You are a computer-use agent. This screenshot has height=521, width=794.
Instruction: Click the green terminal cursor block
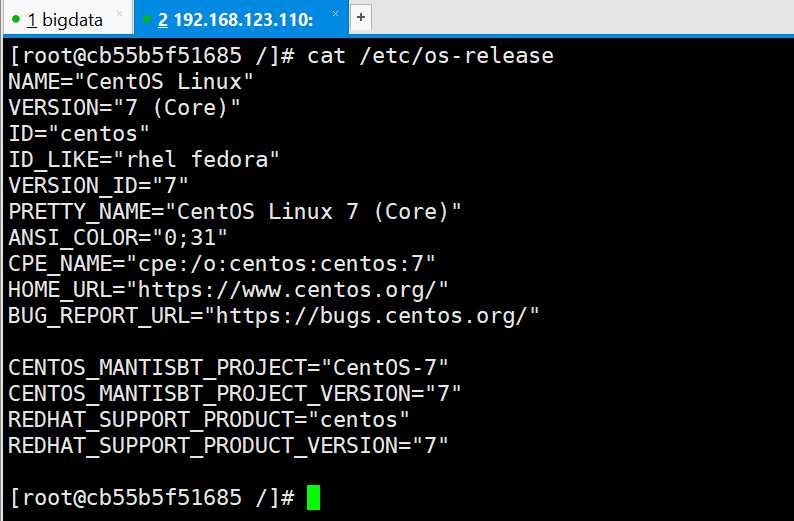click(x=313, y=497)
